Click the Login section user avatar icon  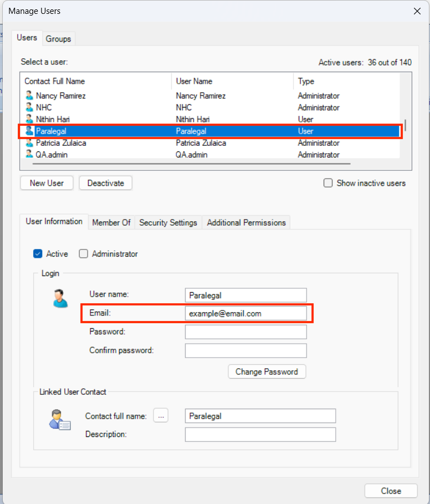click(60, 298)
